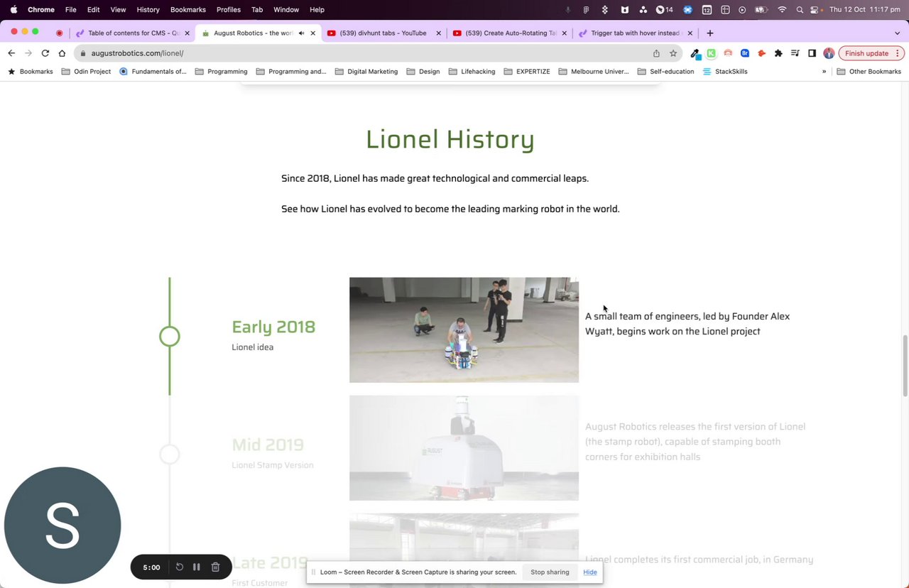Open the color picker eyedropper extension
The image size is (909, 588).
pos(695,53)
